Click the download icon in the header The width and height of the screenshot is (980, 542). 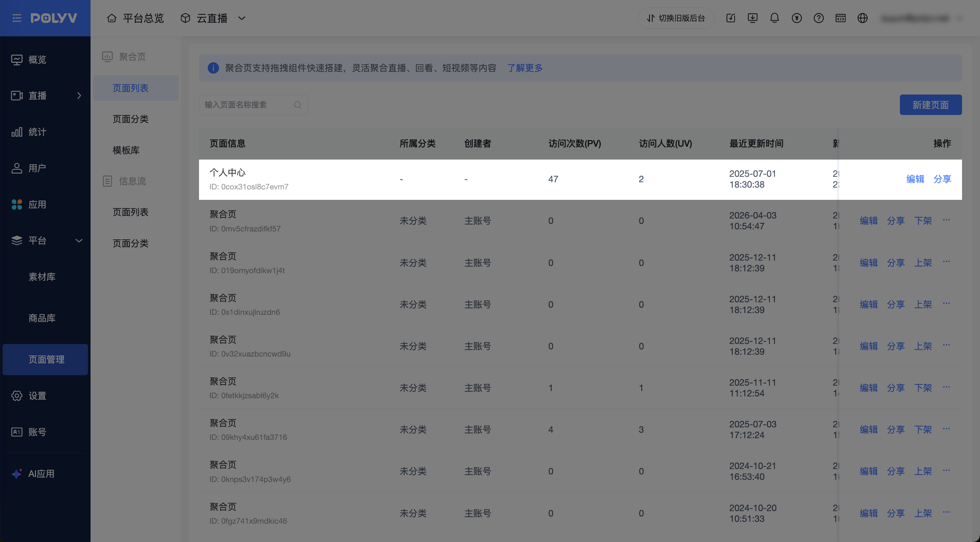(x=752, y=18)
